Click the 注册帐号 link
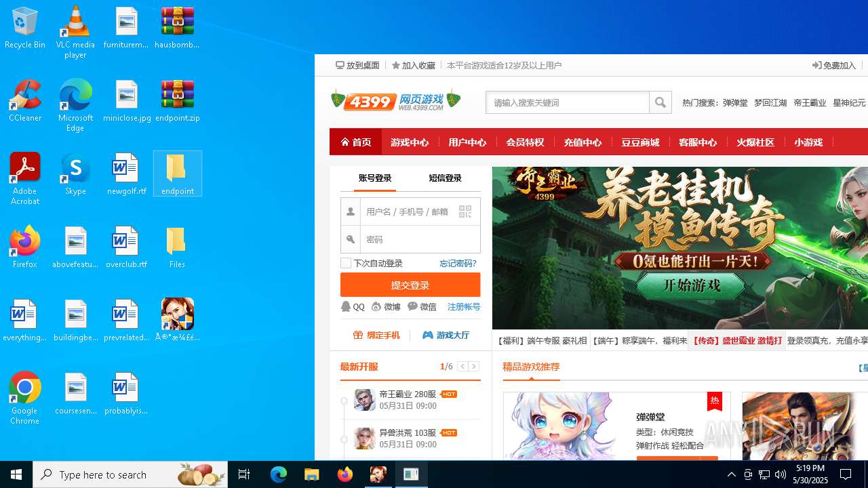The image size is (868, 488). 464,306
